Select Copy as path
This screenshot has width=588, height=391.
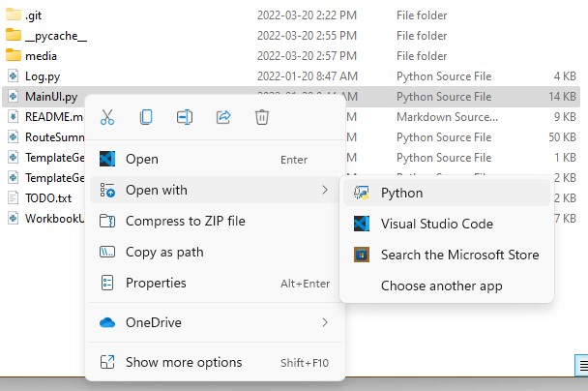pyautogui.click(x=164, y=252)
